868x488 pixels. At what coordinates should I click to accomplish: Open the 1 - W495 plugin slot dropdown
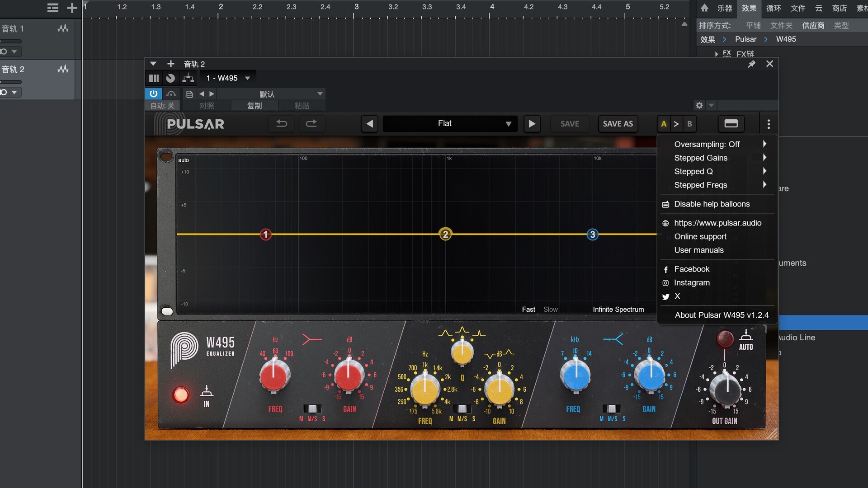(228, 78)
